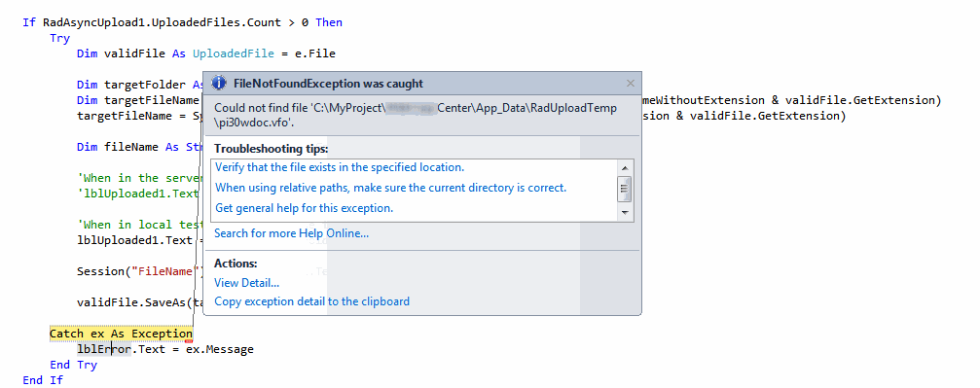Open relative paths current directory tip
The image size is (980, 388).
390,188
